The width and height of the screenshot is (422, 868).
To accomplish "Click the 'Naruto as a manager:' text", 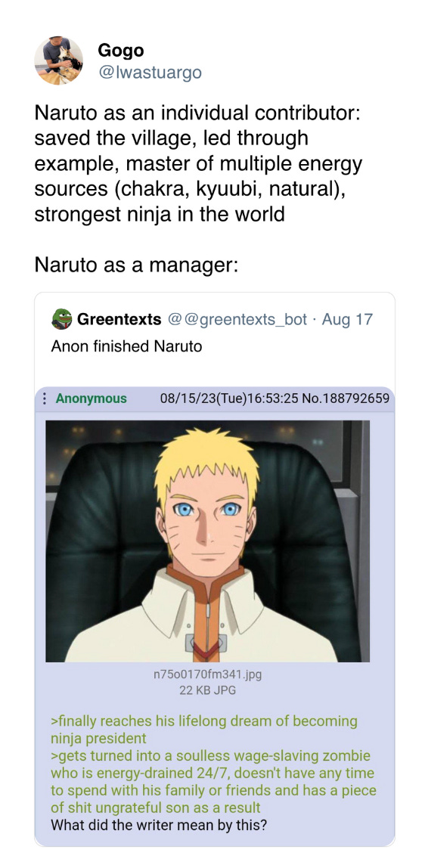I will tap(136, 265).
